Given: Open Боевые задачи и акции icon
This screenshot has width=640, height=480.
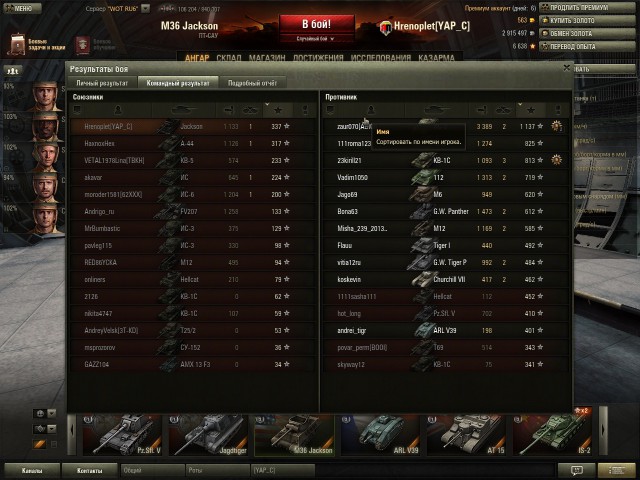Looking at the screenshot, I should [18, 44].
